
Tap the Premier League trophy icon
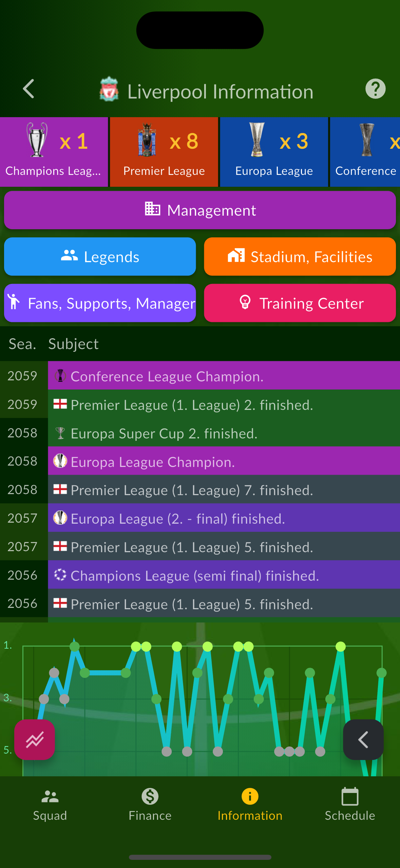click(x=147, y=140)
